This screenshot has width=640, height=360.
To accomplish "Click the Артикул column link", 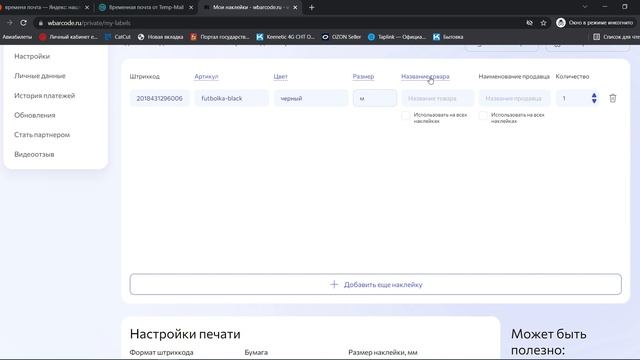I will coord(206,76).
